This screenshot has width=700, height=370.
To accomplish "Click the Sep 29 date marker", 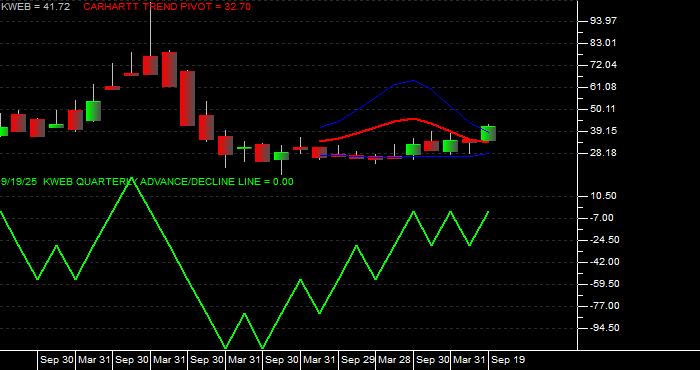I will (357, 360).
